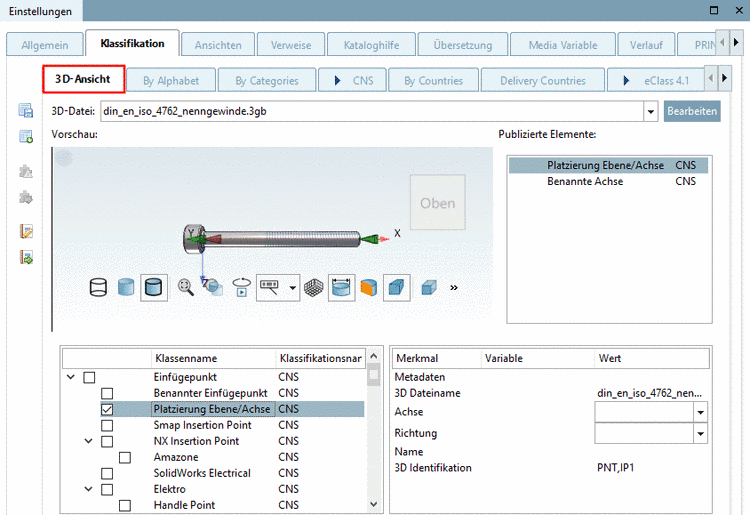The image size is (750, 515).
Task: Toggle the wireframe grid mesh icon
Action: tap(314, 287)
